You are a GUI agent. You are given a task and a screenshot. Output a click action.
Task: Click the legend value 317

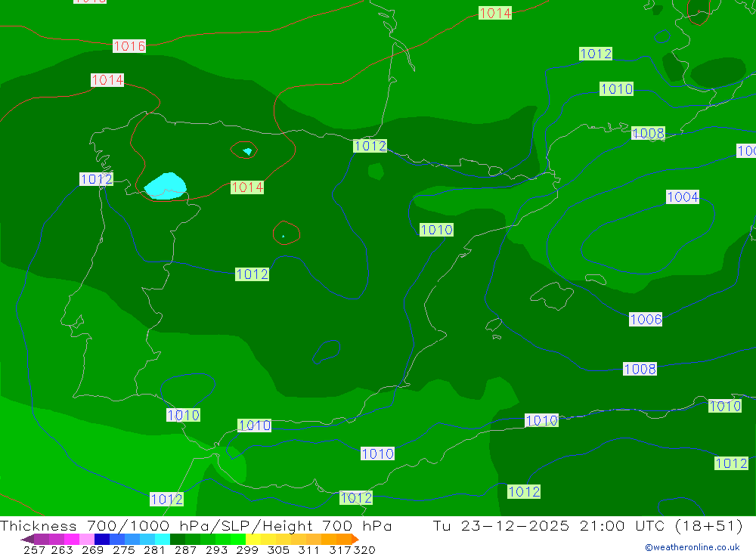(x=340, y=549)
